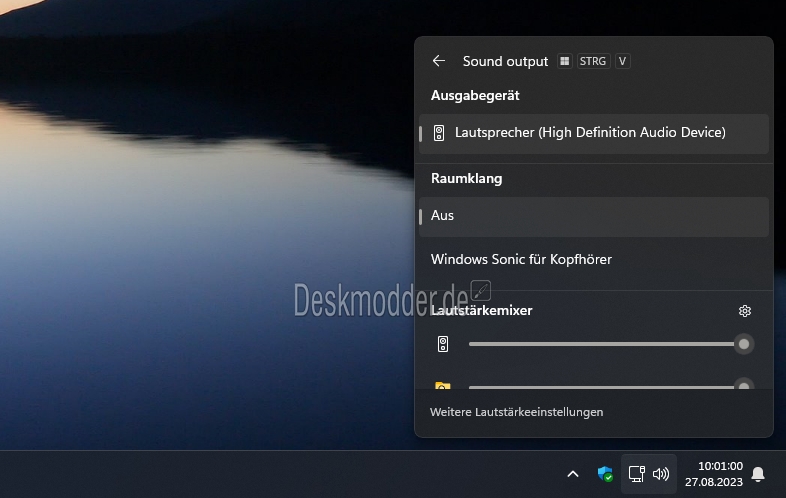Click the network icon in the taskbar
The width and height of the screenshot is (786, 498).
pos(637,474)
